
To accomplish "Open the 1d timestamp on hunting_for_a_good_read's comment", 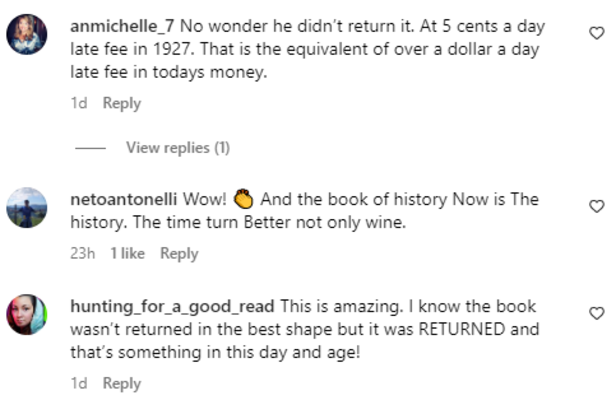I will click(x=79, y=383).
